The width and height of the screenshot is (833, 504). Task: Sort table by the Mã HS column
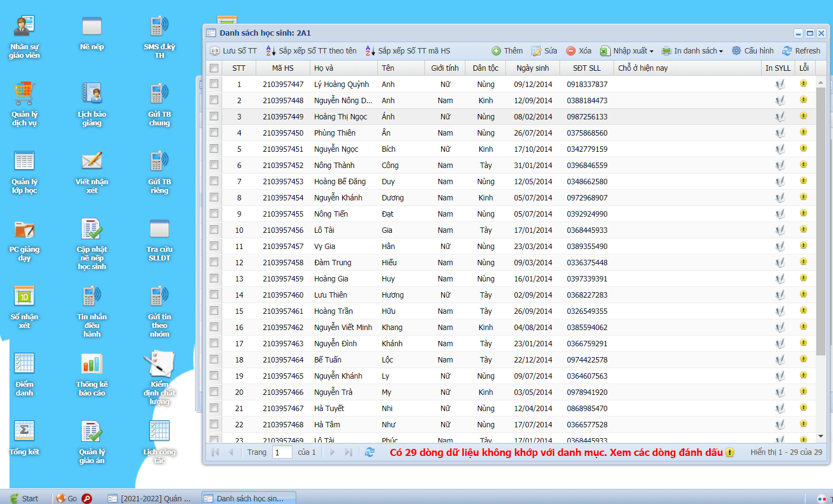tap(283, 68)
